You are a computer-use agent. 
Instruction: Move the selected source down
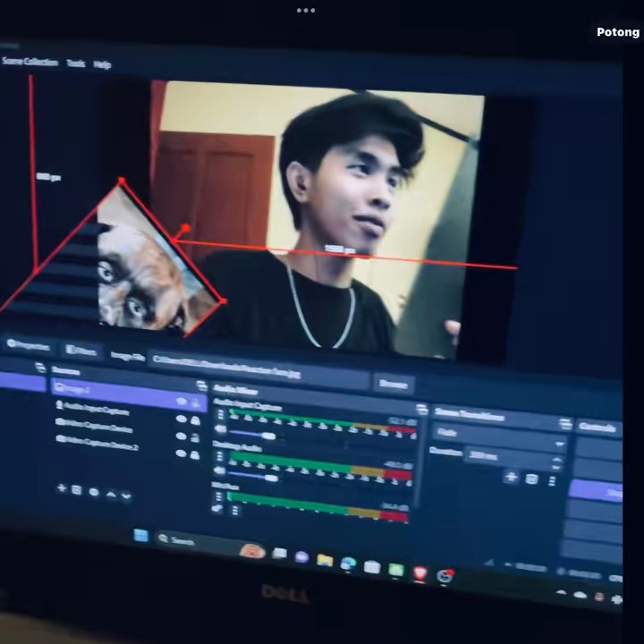(126, 496)
